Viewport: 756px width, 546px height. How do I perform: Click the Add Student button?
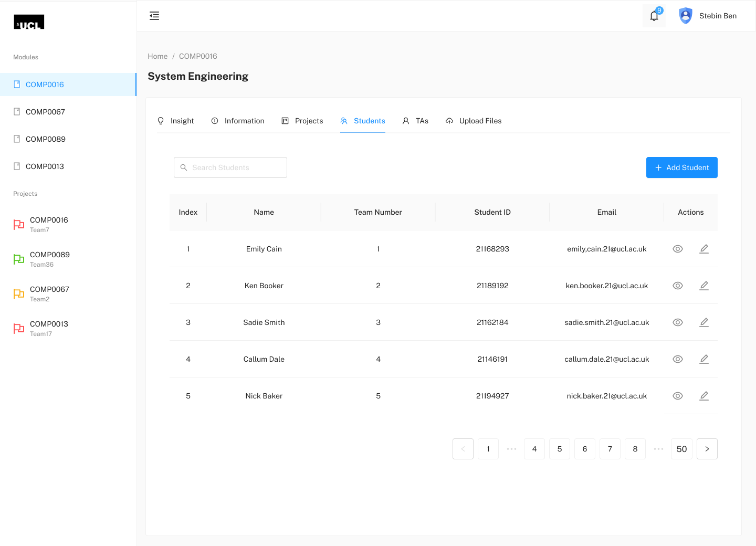click(x=682, y=167)
